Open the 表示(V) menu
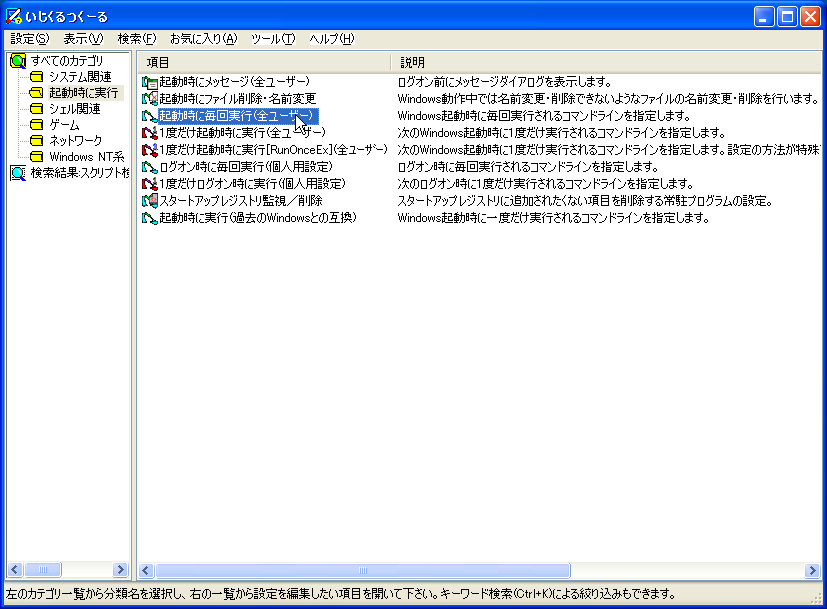Viewport: 827px width, 609px height. coord(83,38)
